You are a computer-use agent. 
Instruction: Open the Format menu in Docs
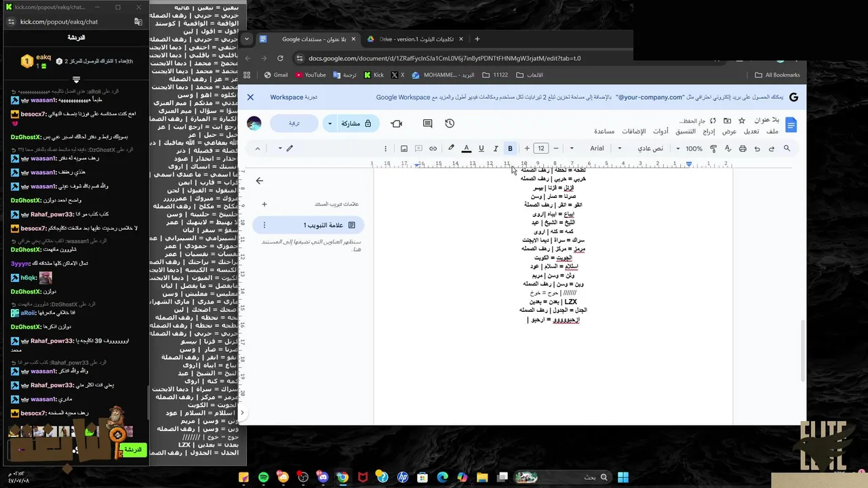(686, 131)
